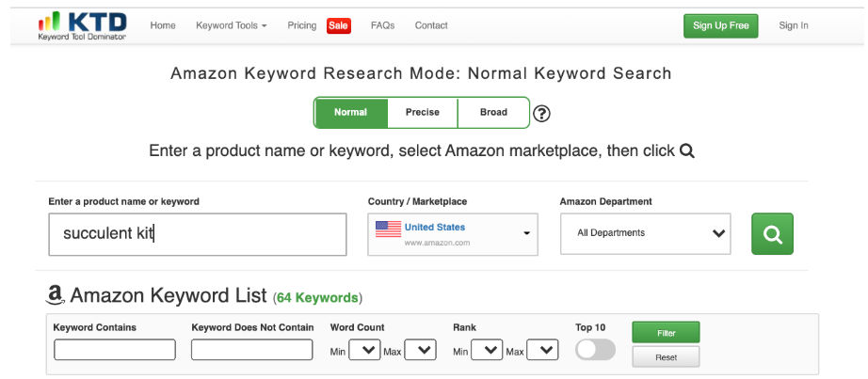Click the KTD Keyword Tool Dominator logo
868x379 pixels.
click(82, 26)
